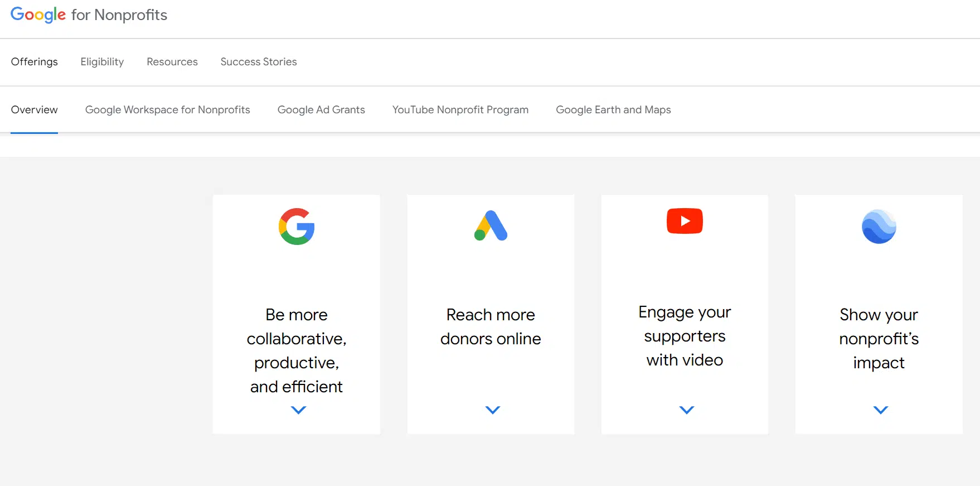Viewport: 980px width, 486px height.
Task: Switch to YouTube Nonprofit Program tab
Action: pos(460,110)
